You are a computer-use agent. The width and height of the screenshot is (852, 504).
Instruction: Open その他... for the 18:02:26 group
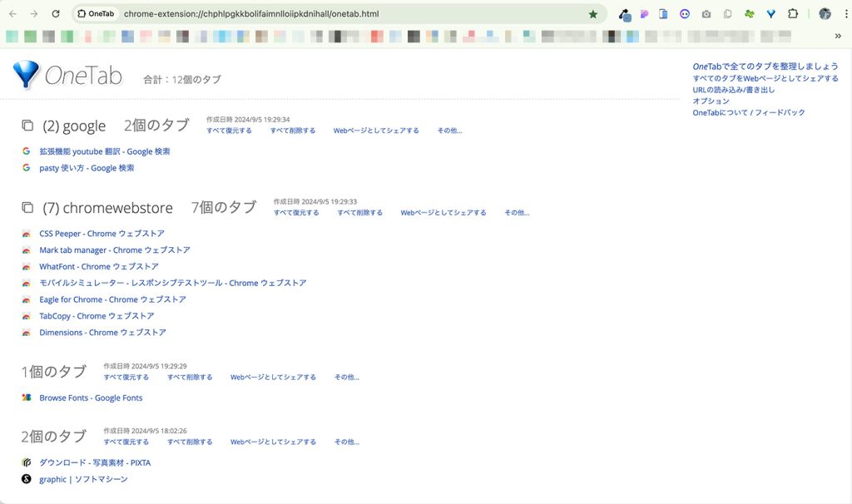(x=347, y=442)
